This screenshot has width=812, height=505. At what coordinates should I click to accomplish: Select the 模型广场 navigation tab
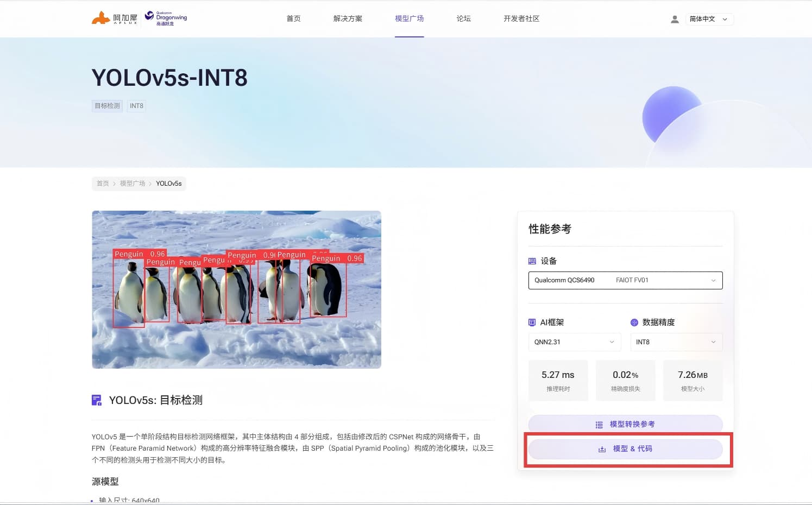409,18
